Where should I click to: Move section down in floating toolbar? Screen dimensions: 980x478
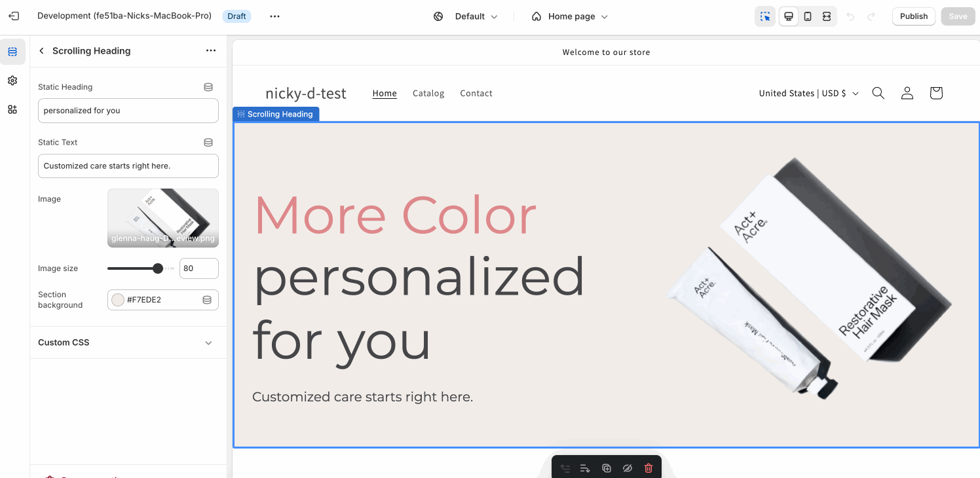586,468
